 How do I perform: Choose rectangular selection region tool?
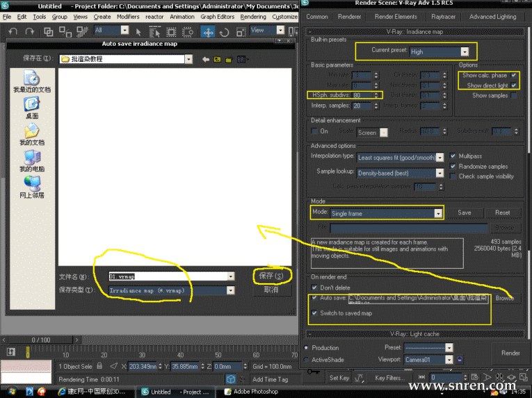click(171, 32)
